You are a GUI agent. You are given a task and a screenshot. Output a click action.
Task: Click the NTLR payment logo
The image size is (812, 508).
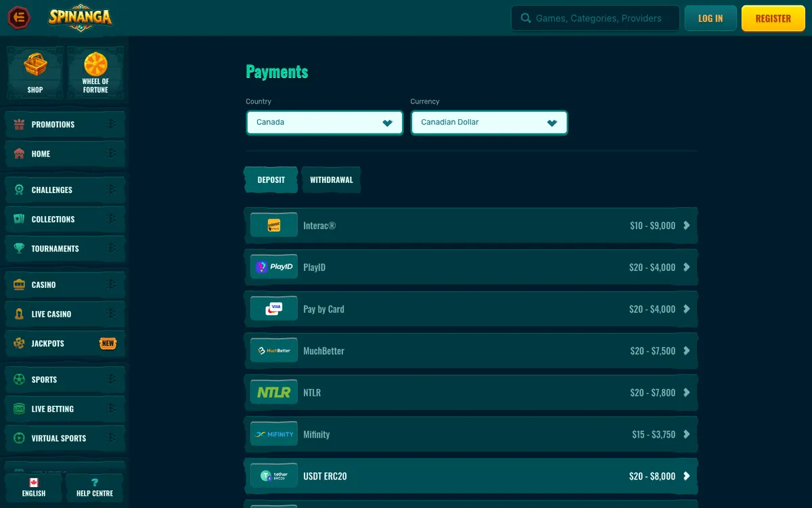(x=274, y=392)
